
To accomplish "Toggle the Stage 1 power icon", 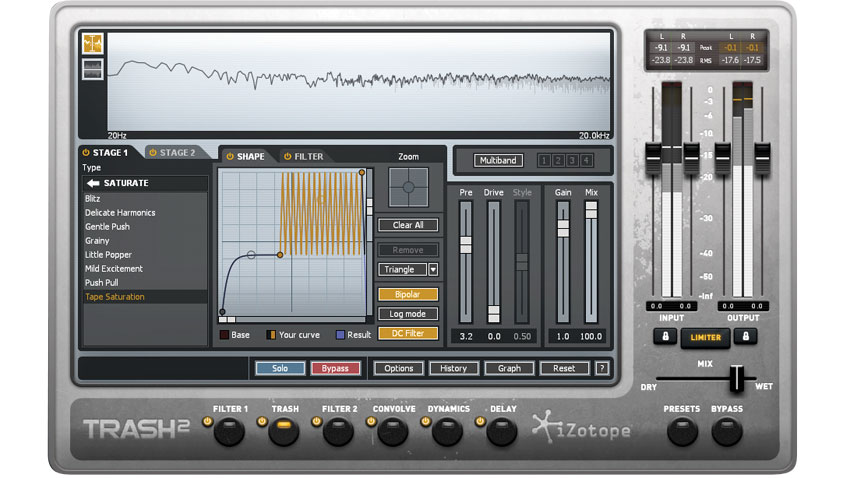I will [x=86, y=153].
